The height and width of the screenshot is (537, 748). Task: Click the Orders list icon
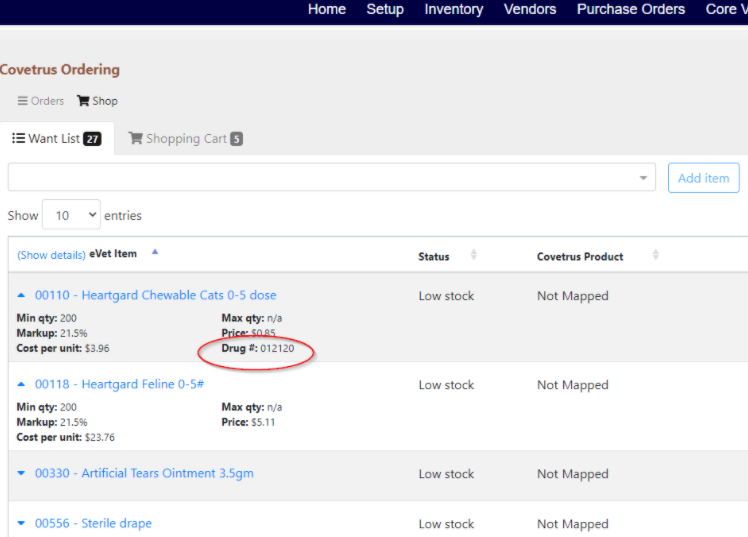click(x=22, y=101)
